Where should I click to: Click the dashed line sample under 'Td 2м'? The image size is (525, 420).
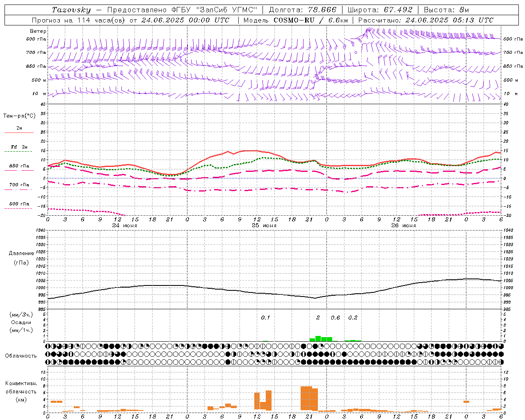click(x=19, y=152)
